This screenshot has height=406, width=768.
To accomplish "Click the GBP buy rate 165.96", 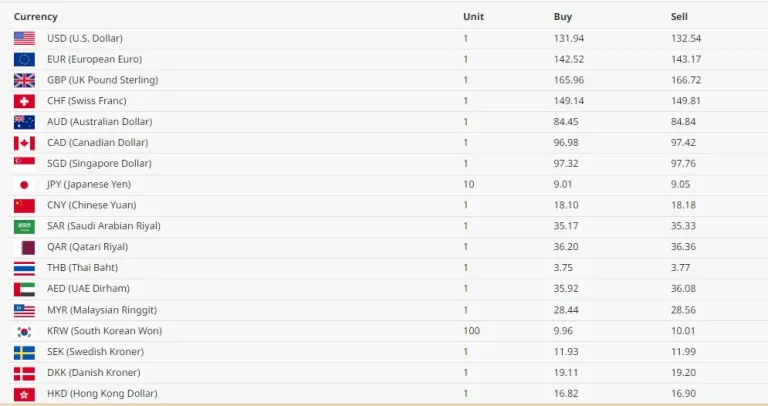I will point(568,80).
